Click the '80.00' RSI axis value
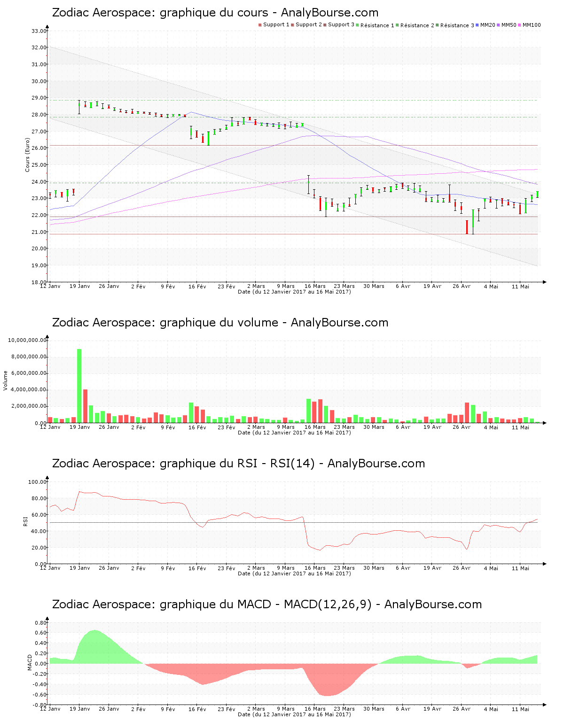This screenshot has width=564, height=728. 39,498
